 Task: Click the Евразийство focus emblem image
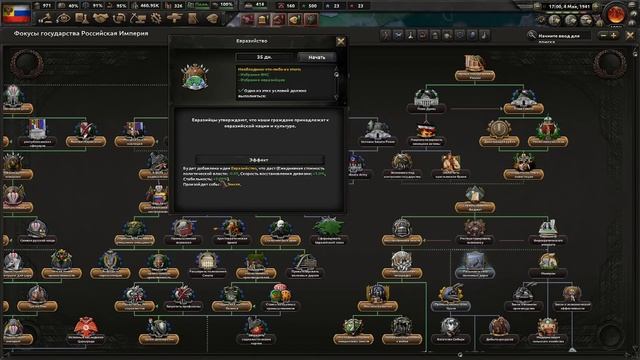pyautogui.click(x=195, y=77)
